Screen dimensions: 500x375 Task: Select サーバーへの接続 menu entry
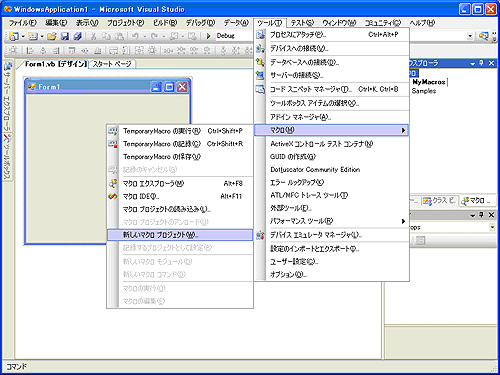332,75
